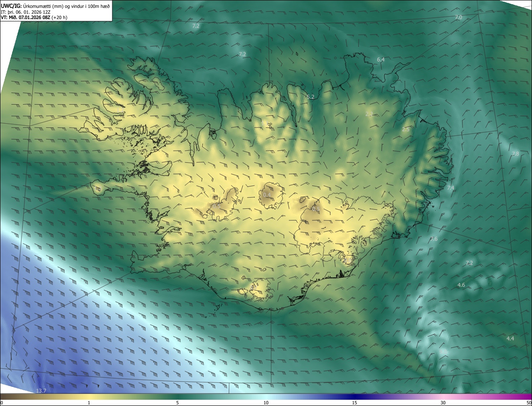Screen dimensions: 532x406
Task: Click the 0 tick label on the colour scale
Action: pyautogui.click(x=2, y=403)
